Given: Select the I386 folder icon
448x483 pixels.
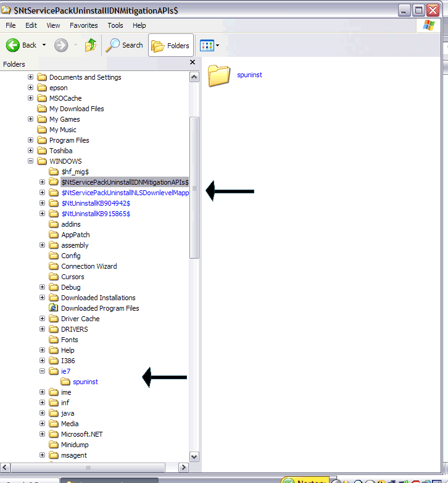Looking at the screenshot, I should [54, 361].
